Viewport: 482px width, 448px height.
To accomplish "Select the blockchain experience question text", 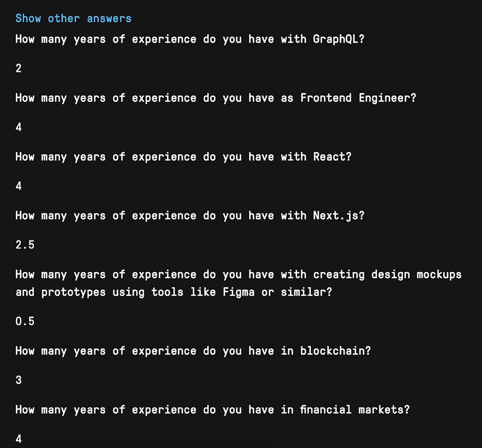I will (x=193, y=351).
